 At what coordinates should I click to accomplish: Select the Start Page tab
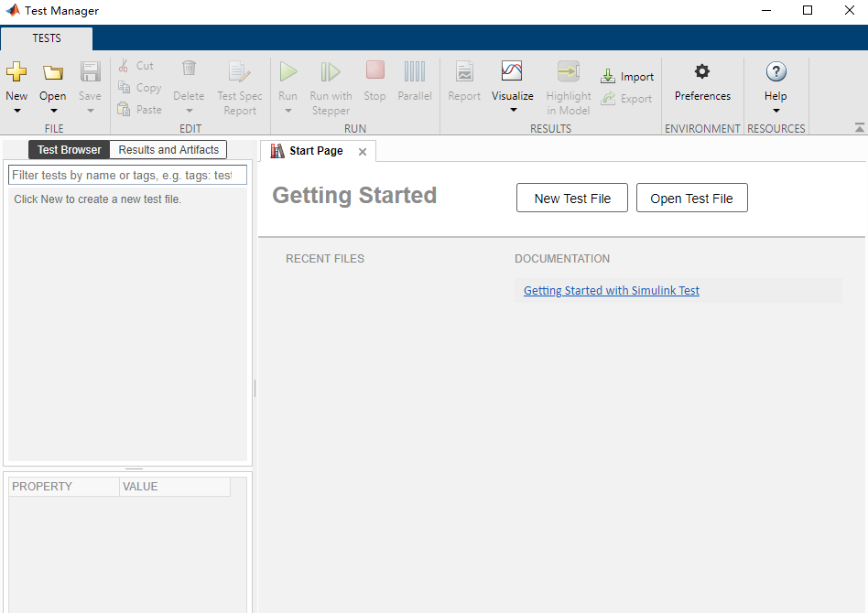click(316, 150)
